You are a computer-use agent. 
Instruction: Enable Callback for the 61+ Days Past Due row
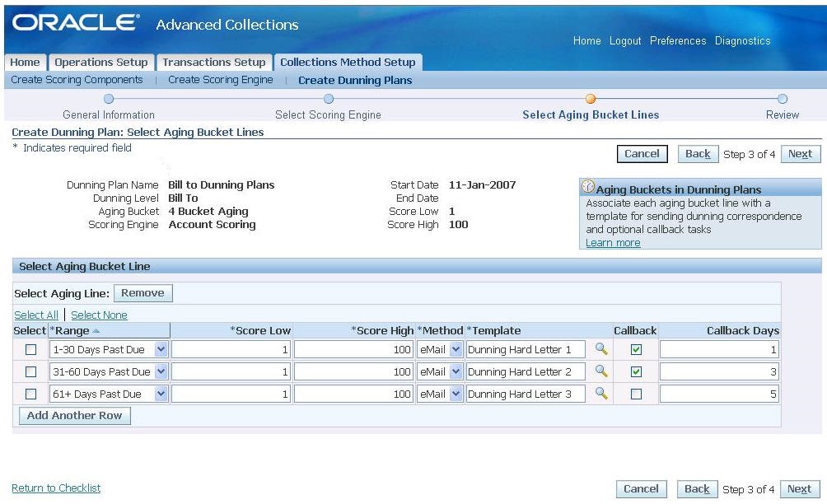point(635,393)
